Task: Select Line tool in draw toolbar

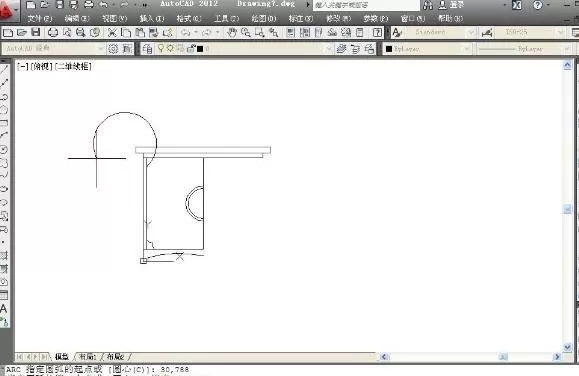Action: point(4,70)
